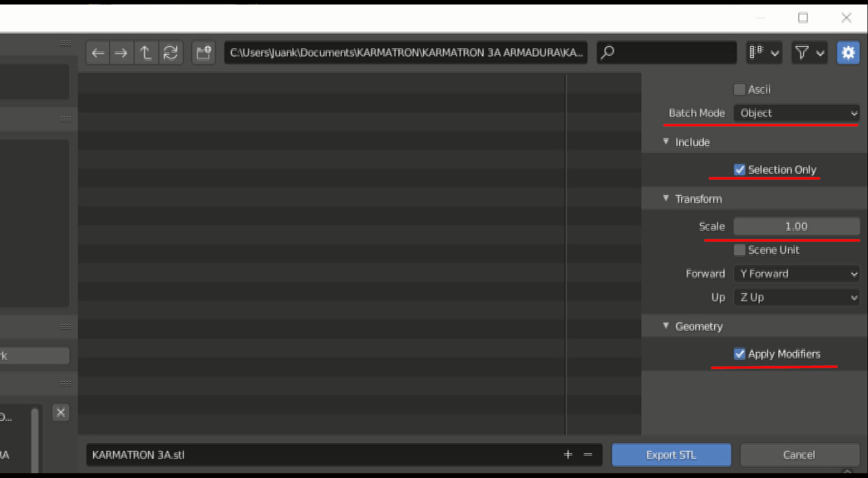Go up to parent directory
Screen dimensions: 868x478
(x=145, y=53)
